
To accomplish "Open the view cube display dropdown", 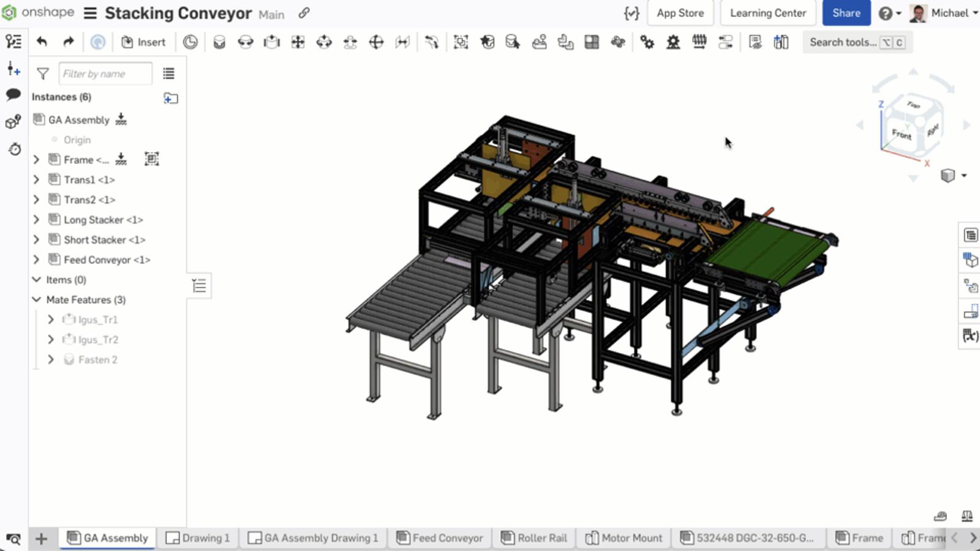I will point(963,176).
